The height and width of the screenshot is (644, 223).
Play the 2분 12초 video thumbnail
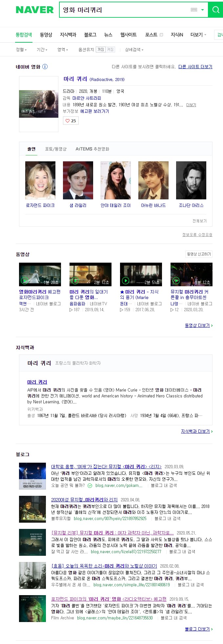(91, 274)
